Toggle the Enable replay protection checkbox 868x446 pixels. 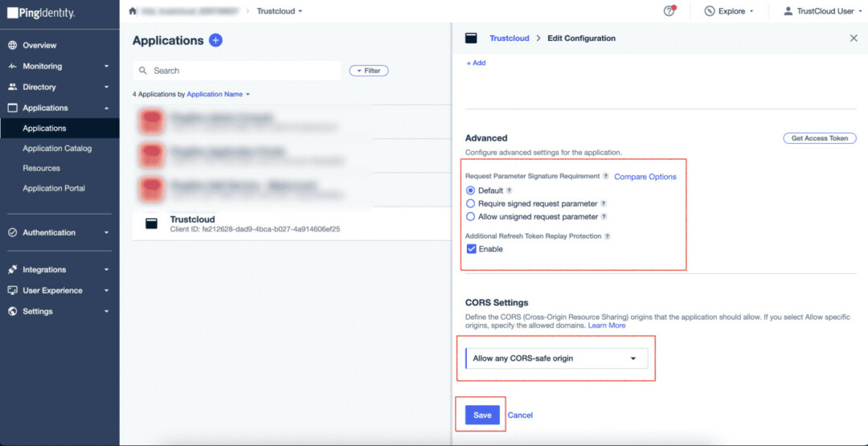tap(472, 249)
